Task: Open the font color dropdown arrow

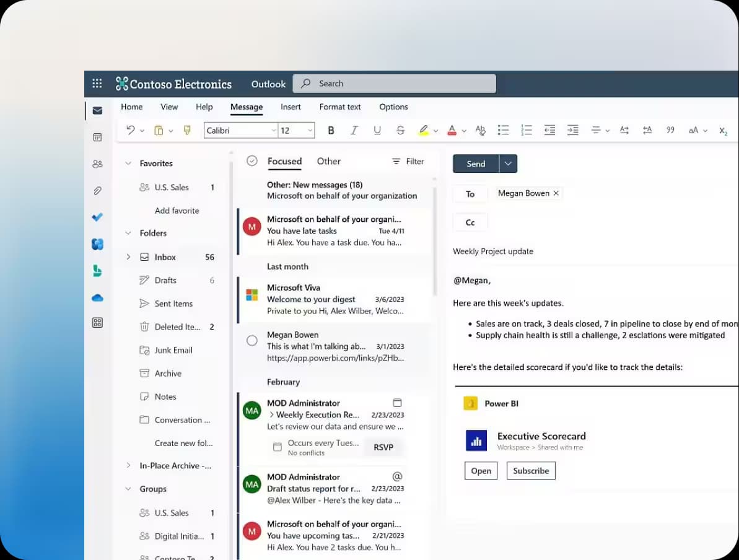Action: tap(464, 131)
